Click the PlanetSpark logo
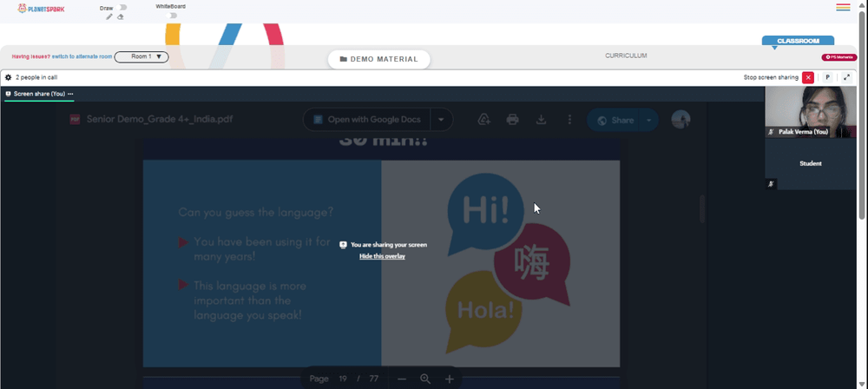 point(41,9)
